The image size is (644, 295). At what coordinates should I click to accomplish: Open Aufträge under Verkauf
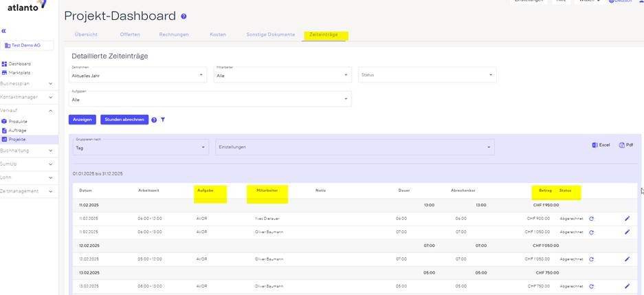click(x=17, y=130)
